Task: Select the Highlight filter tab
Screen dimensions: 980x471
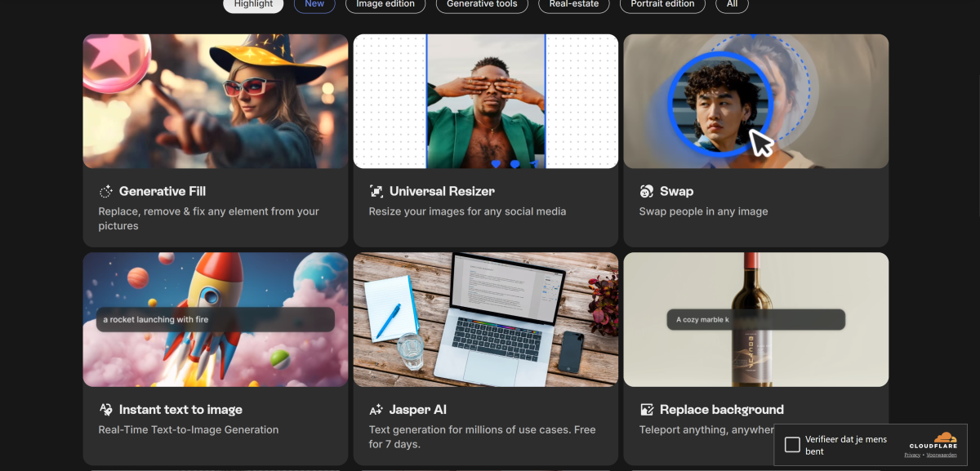Action: [253, 4]
